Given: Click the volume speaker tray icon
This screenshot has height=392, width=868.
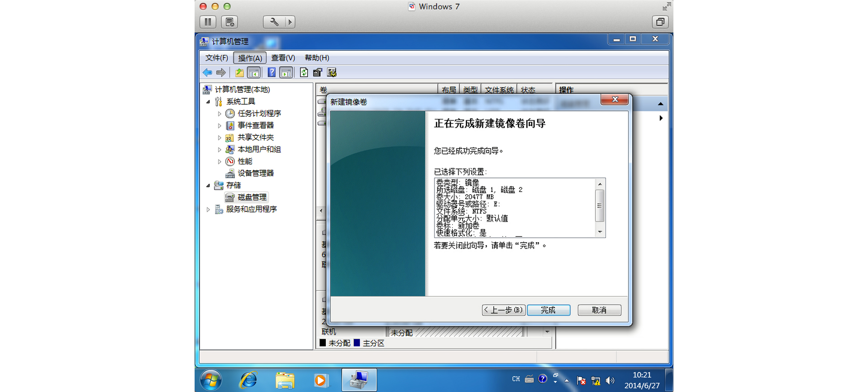Looking at the screenshot, I should click(610, 381).
